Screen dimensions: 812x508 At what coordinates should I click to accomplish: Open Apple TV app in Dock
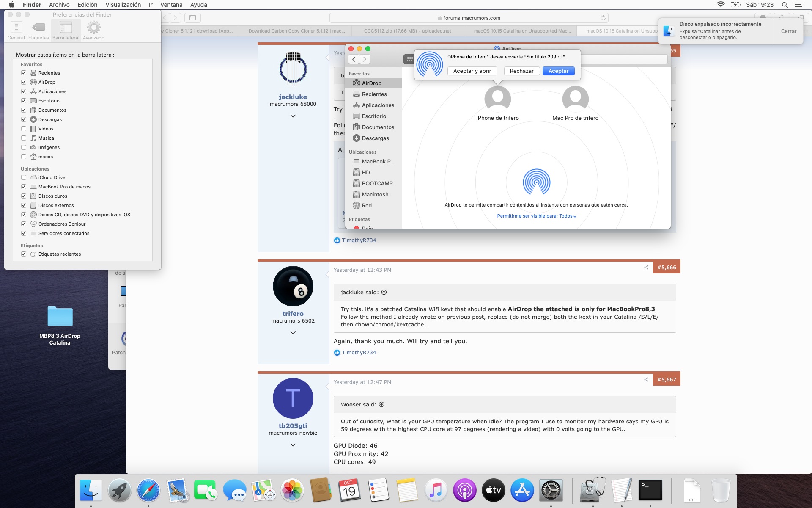pyautogui.click(x=493, y=491)
